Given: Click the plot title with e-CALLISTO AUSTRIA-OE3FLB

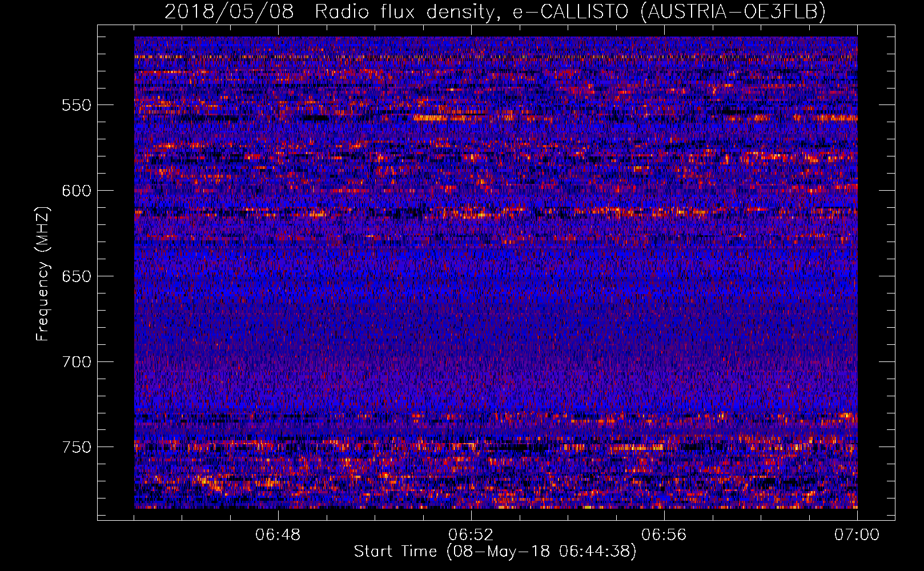Looking at the screenshot, I should click(495, 11).
